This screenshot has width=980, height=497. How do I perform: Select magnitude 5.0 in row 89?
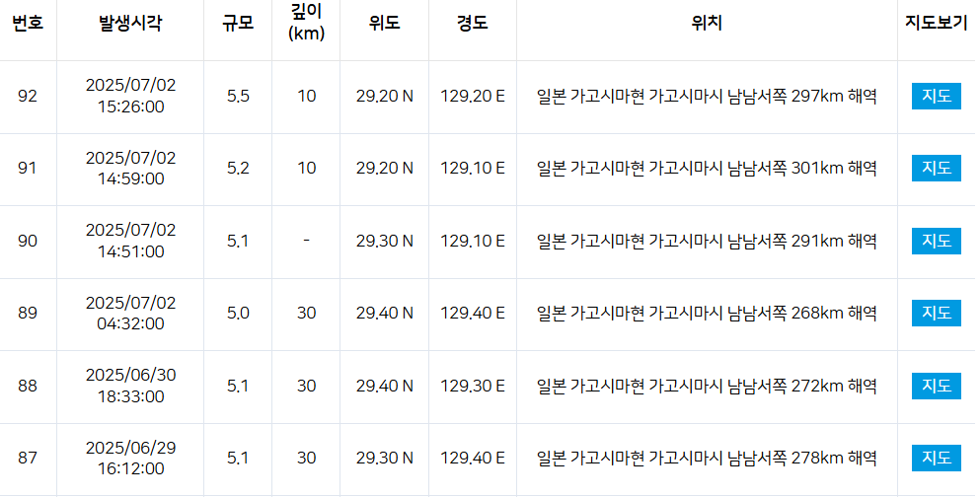(238, 314)
